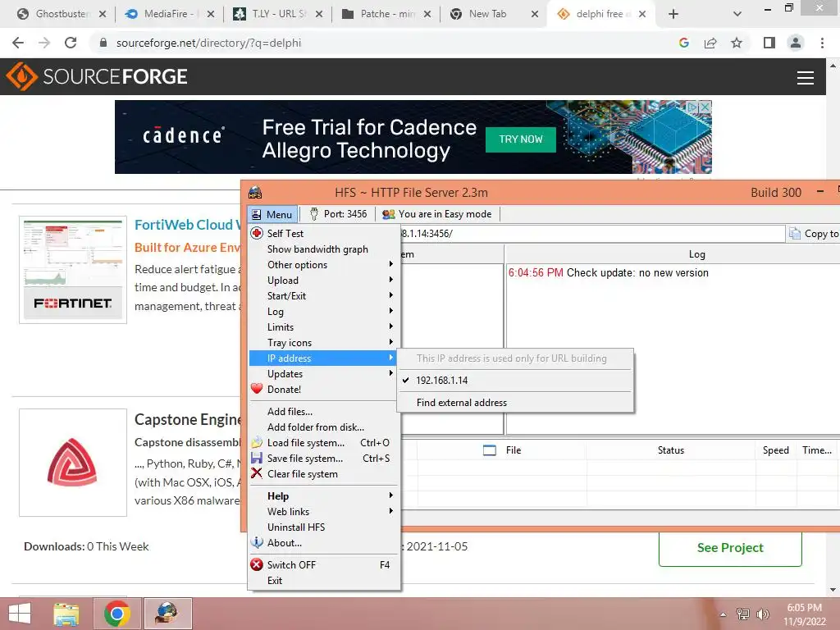
Task: Expand the Limits submenu
Action: [325, 326]
